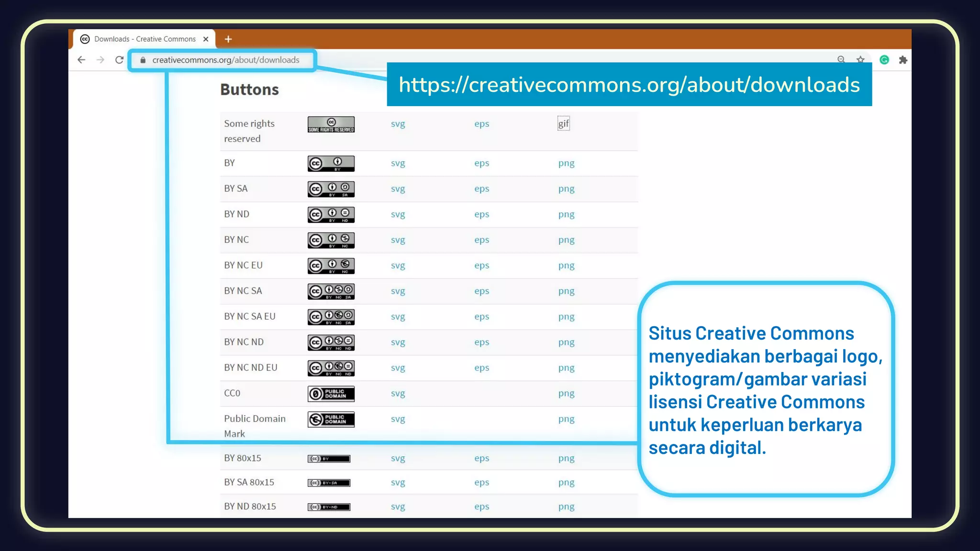Screen dimensions: 980x551
Task: Bookmark the page via the star icon
Action: click(x=860, y=60)
